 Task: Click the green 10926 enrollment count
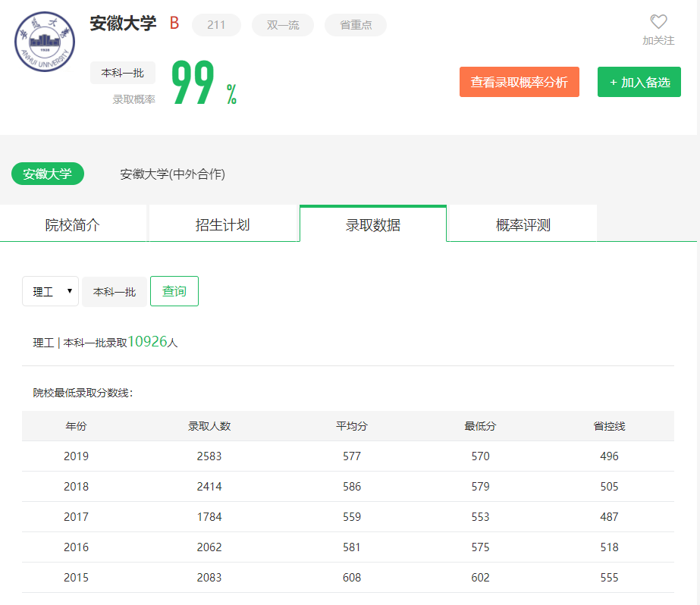tap(147, 341)
